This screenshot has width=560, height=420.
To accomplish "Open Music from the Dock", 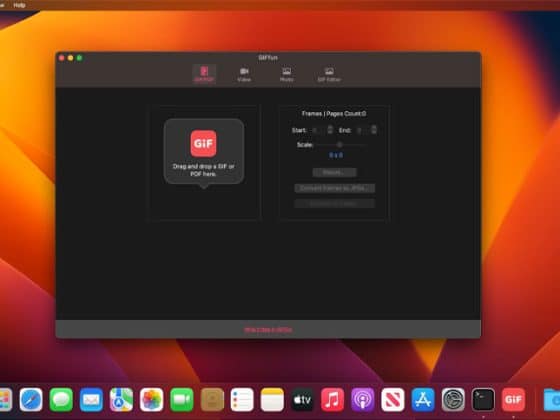I will point(332,400).
